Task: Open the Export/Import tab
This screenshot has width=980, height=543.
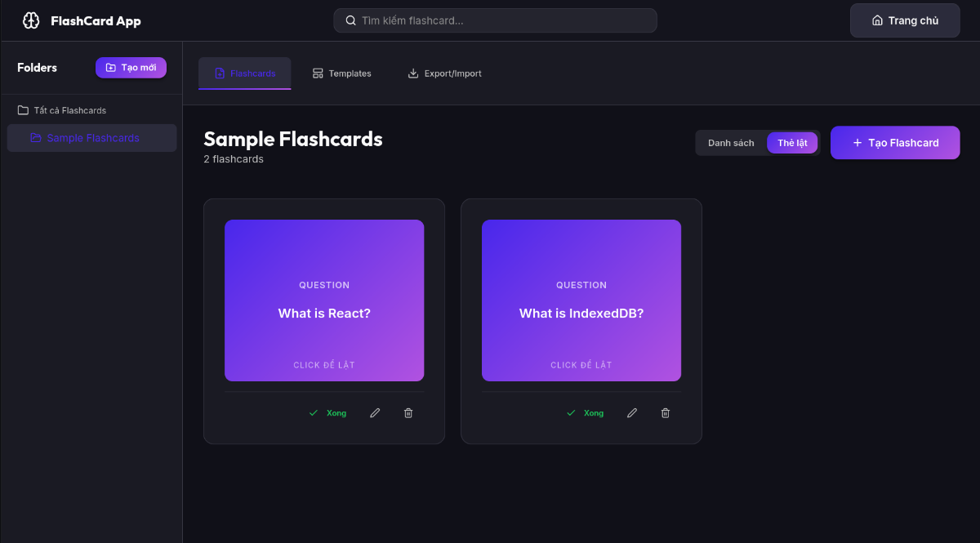Action: pyautogui.click(x=444, y=73)
